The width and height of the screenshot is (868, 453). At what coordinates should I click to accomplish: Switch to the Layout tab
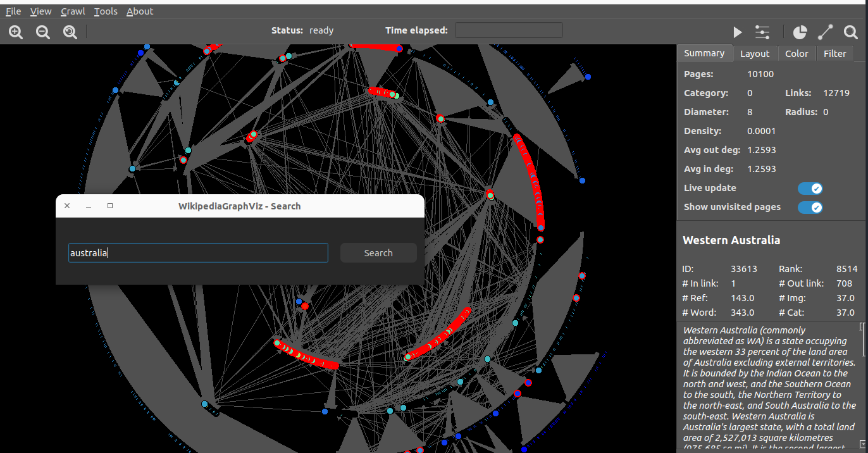coord(755,54)
